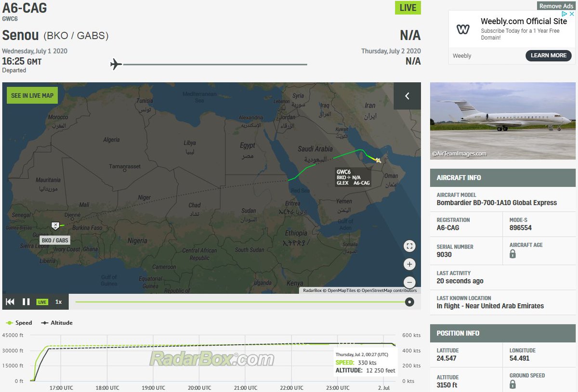This screenshot has height=392, width=578.
Task: Open the OpenStreetMap contributors attribution link
Action: coord(389,290)
